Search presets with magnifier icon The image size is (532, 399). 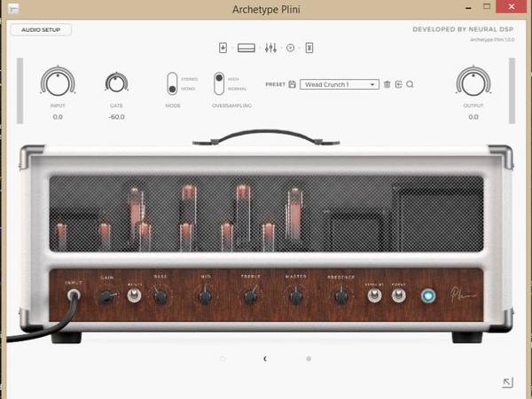[410, 84]
